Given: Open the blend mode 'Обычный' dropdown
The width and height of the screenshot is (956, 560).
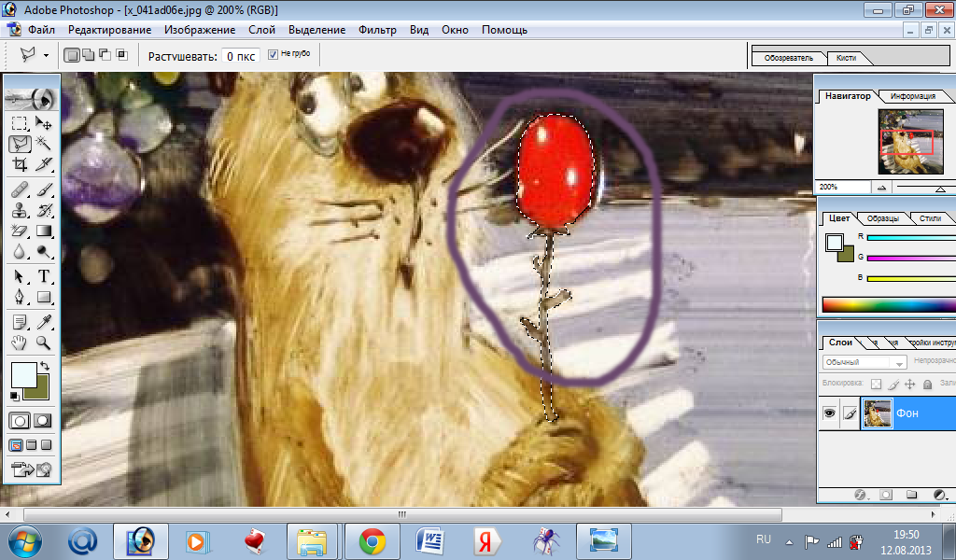Looking at the screenshot, I should [865, 362].
